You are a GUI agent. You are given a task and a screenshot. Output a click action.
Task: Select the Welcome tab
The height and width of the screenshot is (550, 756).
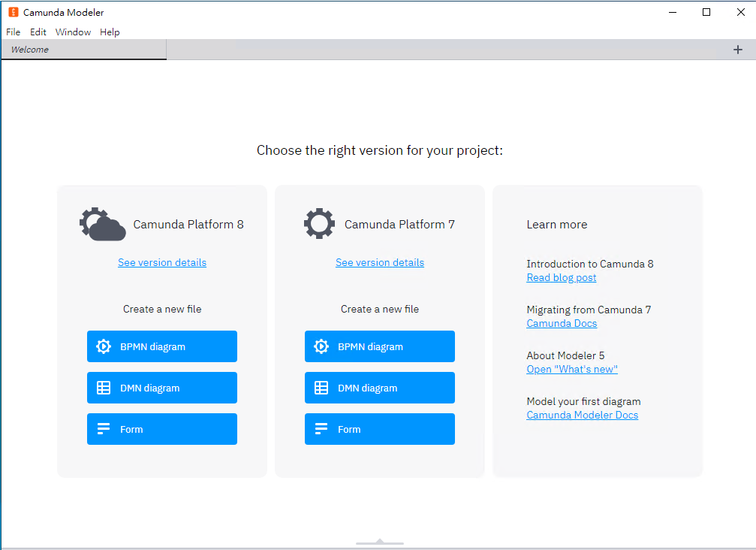coord(84,50)
